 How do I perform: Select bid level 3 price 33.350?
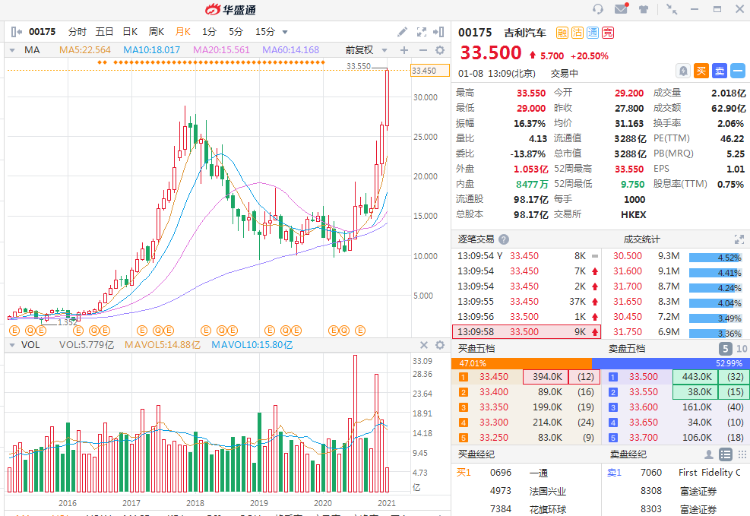(494, 407)
